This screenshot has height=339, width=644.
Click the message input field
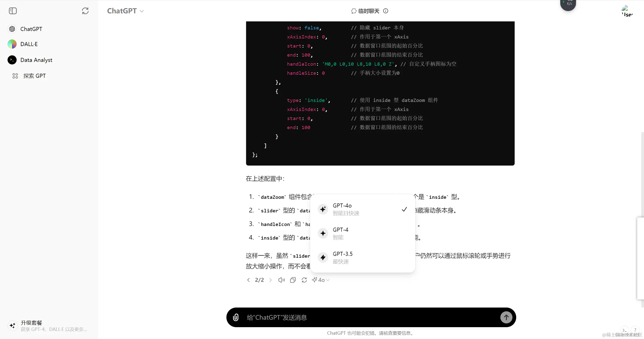(x=352, y=317)
